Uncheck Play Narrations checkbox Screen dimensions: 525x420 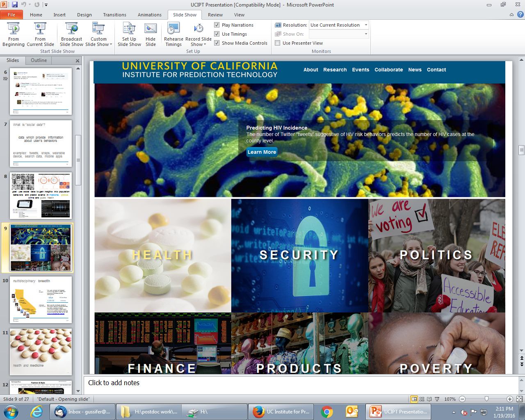(x=217, y=25)
